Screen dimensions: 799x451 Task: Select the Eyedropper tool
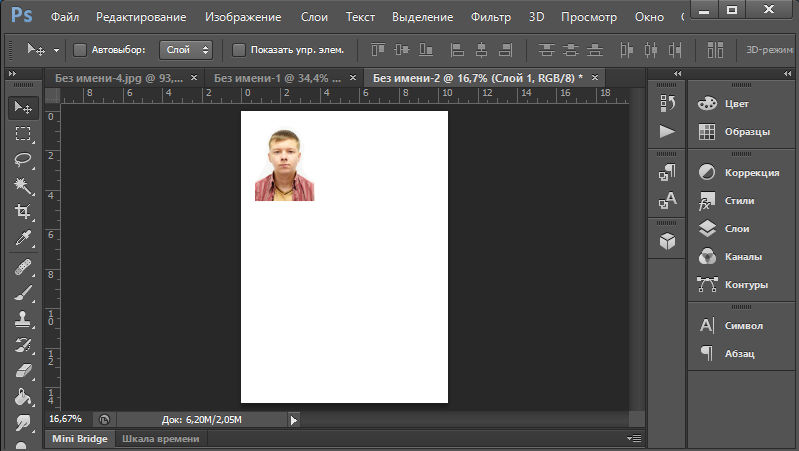tap(23, 238)
